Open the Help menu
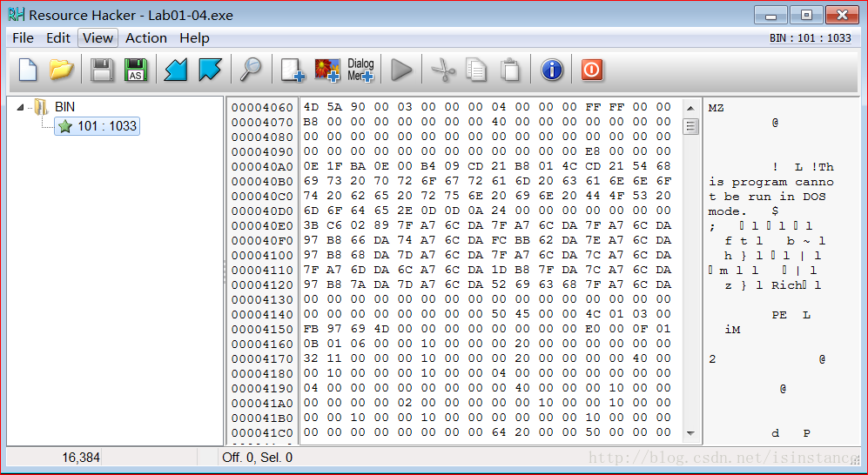Viewport: 868px width, 475px height. click(194, 38)
